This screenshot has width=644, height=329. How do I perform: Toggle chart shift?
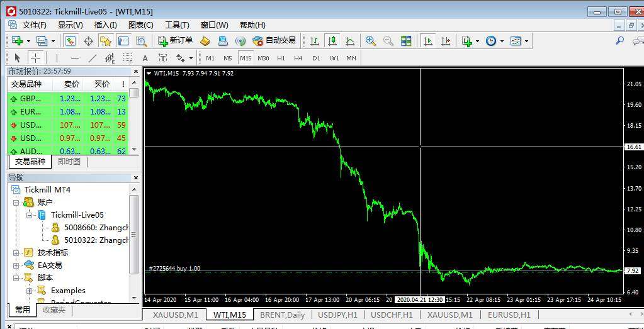[446, 41]
